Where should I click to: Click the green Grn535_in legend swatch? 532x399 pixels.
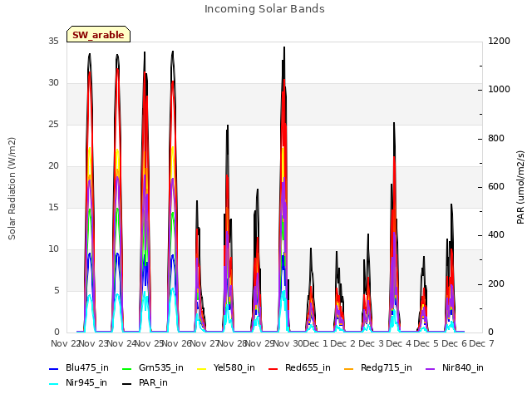coord(126,369)
